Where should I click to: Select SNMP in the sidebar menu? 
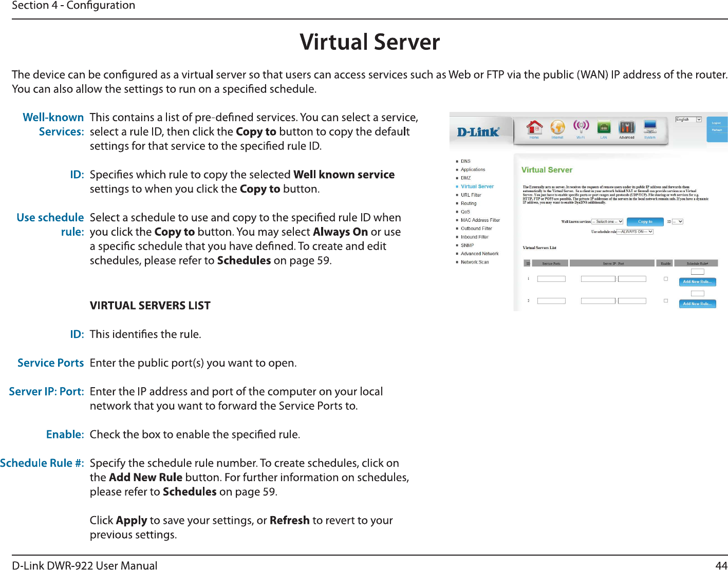click(467, 245)
